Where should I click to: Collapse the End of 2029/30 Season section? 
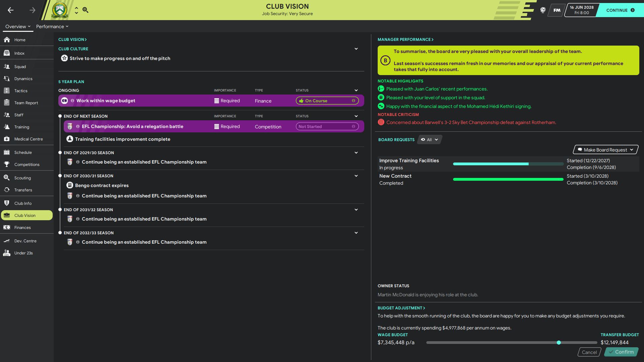pyautogui.click(x=356, y=153)
